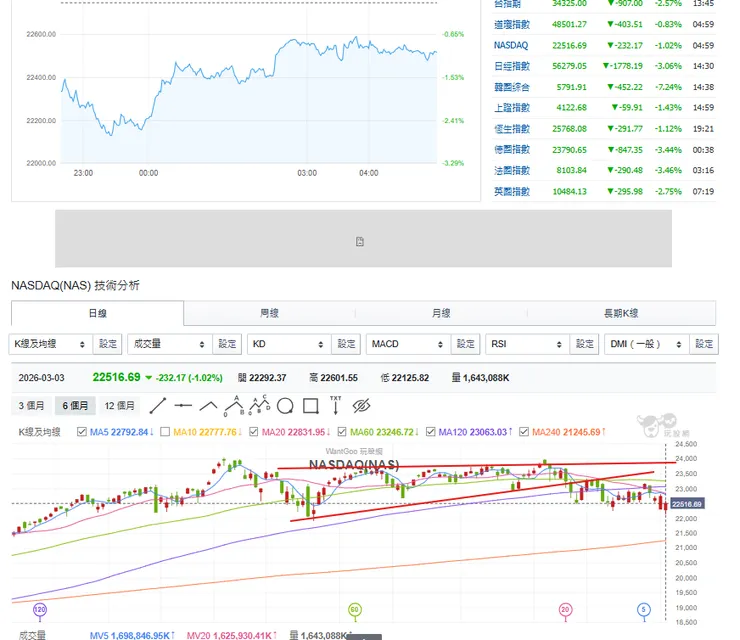Toggle the MA240 moving average checkbox

pos(525,432)
